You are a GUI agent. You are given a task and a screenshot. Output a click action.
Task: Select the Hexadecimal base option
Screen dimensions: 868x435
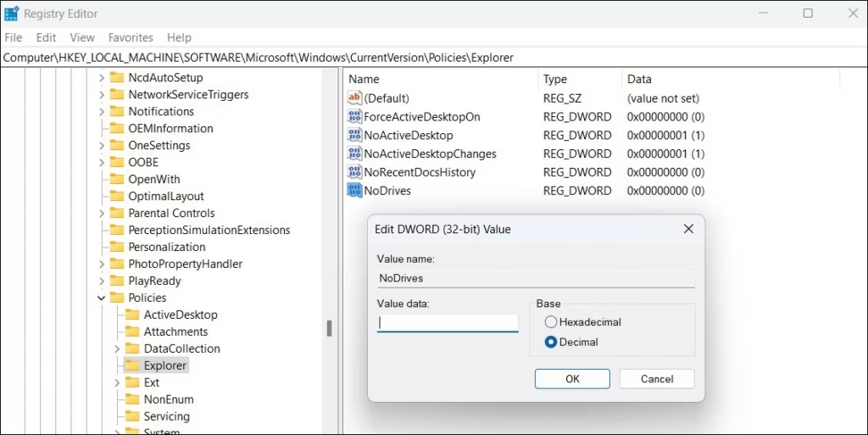click(552, 322)
